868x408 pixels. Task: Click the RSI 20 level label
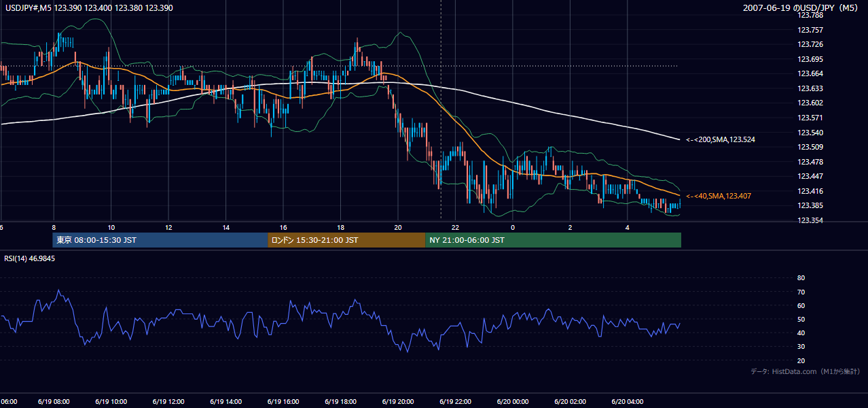[801, 360]
